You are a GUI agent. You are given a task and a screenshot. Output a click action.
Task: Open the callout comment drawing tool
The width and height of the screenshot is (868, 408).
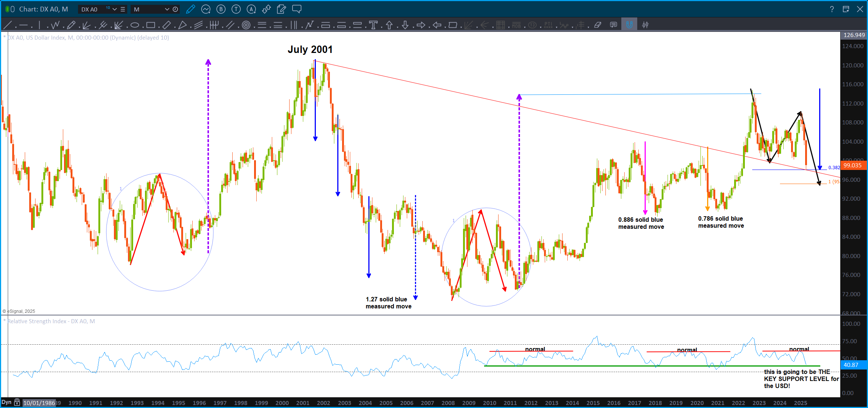614,25
